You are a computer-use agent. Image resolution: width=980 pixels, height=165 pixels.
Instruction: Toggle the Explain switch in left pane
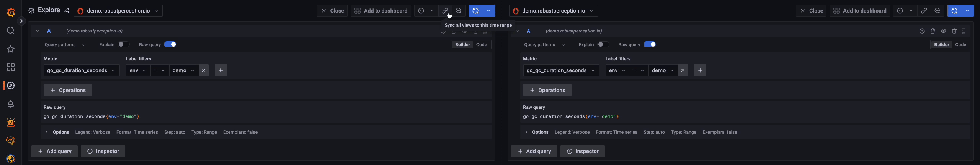click(124, 44)
